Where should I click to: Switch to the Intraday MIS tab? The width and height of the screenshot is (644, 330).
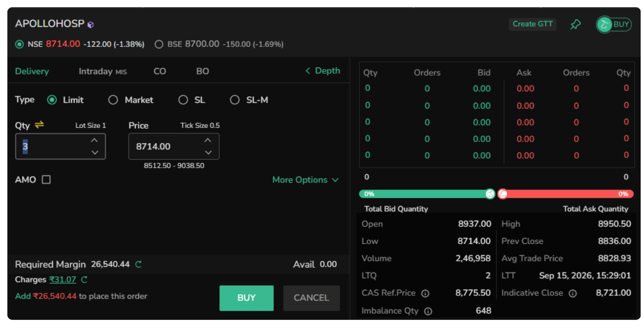pos(103,71)
